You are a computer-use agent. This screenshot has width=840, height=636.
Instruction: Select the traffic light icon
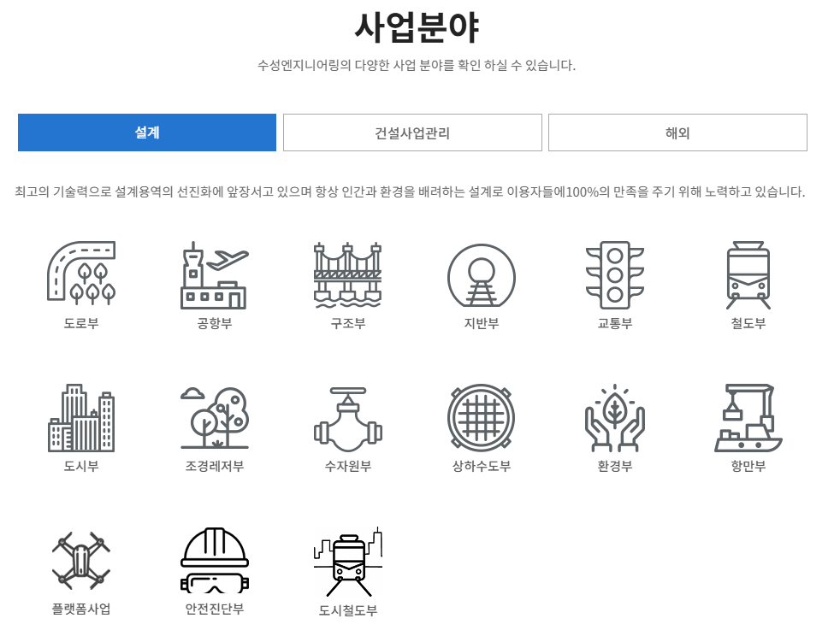click(614, 275)
